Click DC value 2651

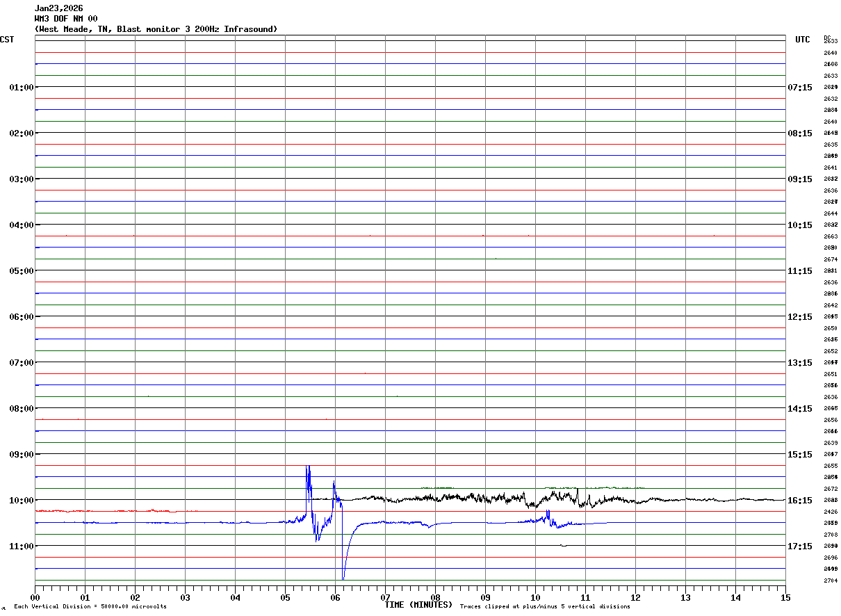(x=831, y=374)
